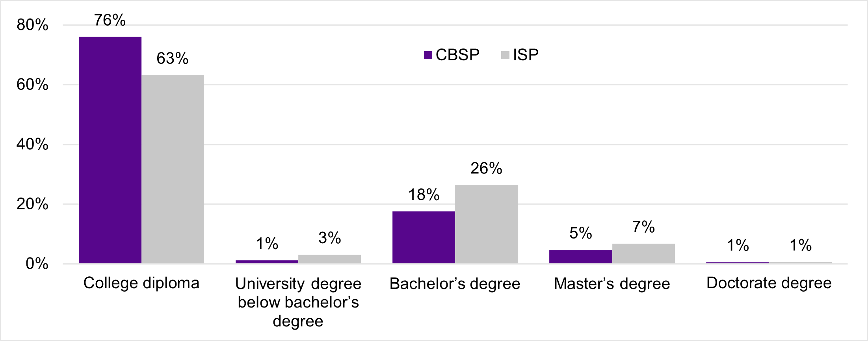
Task: Click the purple Master's degree bar
Action: pyautogui.click(x=580, y=257)
